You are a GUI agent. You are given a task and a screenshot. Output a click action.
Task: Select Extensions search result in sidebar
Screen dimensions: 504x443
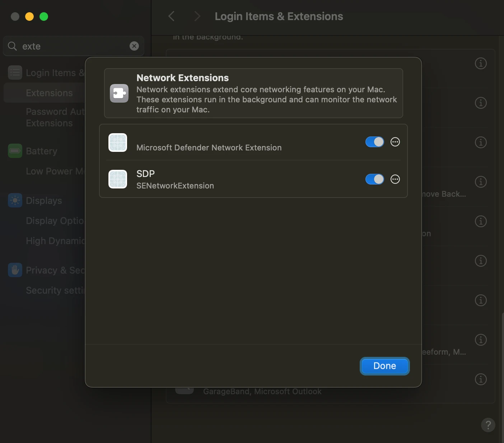click(x=49, y=93)
